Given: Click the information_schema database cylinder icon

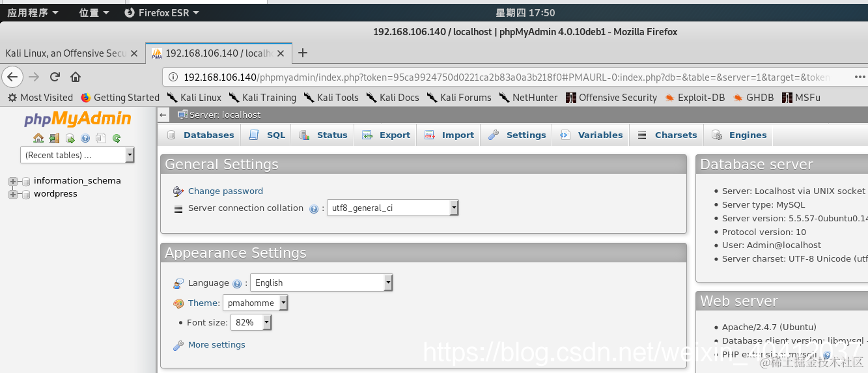Looking at the screenshot, I should tap(25, 181).
